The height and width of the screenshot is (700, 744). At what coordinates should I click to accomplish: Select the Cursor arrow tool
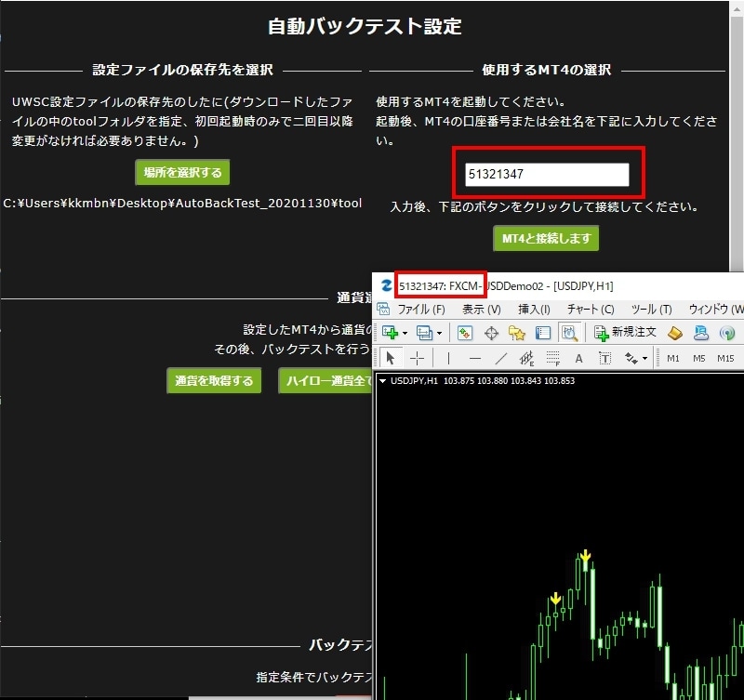391,358
